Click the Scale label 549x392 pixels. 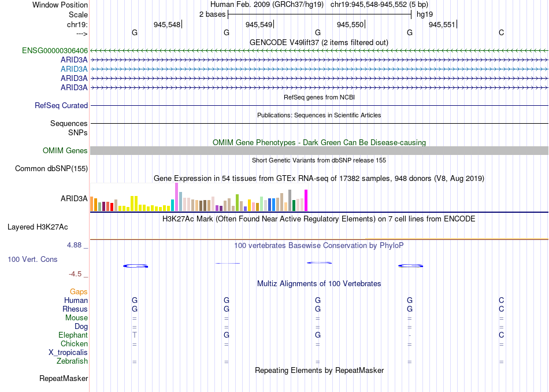(x=78, y=14)
